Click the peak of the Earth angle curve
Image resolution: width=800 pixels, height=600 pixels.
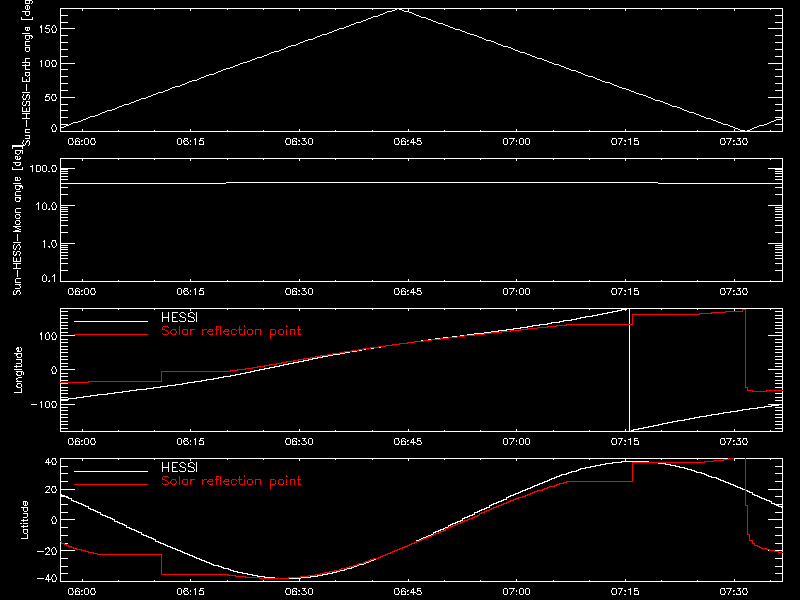(x=398, y=9)
